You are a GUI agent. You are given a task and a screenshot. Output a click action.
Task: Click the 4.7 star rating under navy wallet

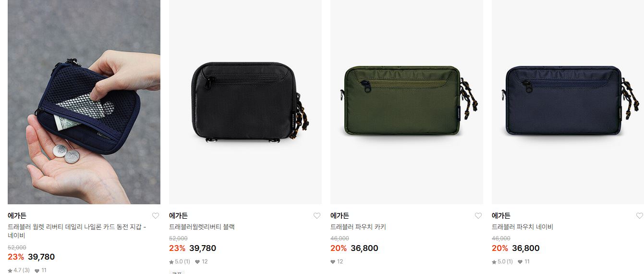click(19, 270)
